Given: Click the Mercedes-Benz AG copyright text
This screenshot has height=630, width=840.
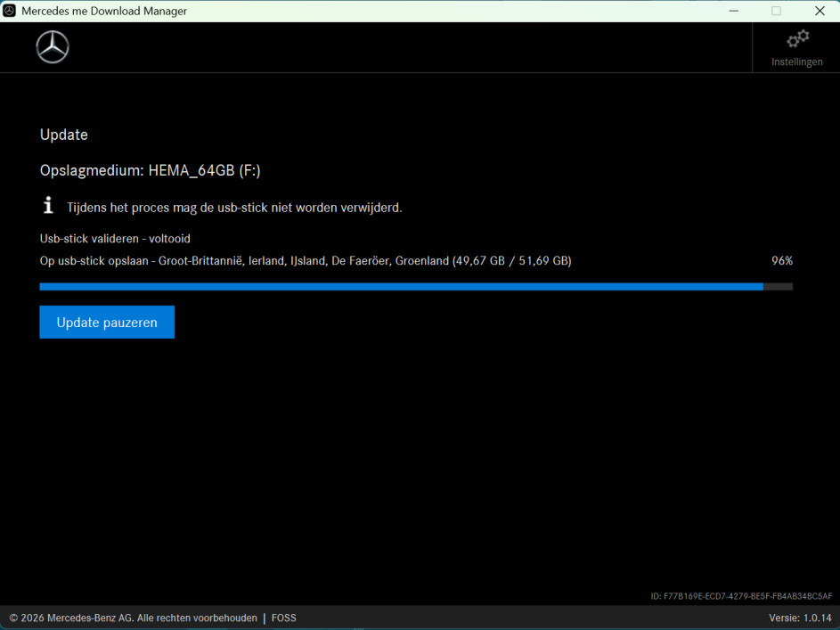Looking at the screenshot, I should point(134,618).
